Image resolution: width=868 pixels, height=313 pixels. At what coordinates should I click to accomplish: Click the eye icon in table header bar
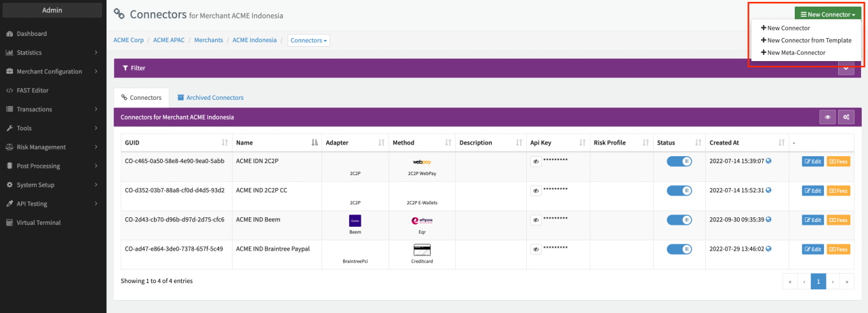[827, 117]
